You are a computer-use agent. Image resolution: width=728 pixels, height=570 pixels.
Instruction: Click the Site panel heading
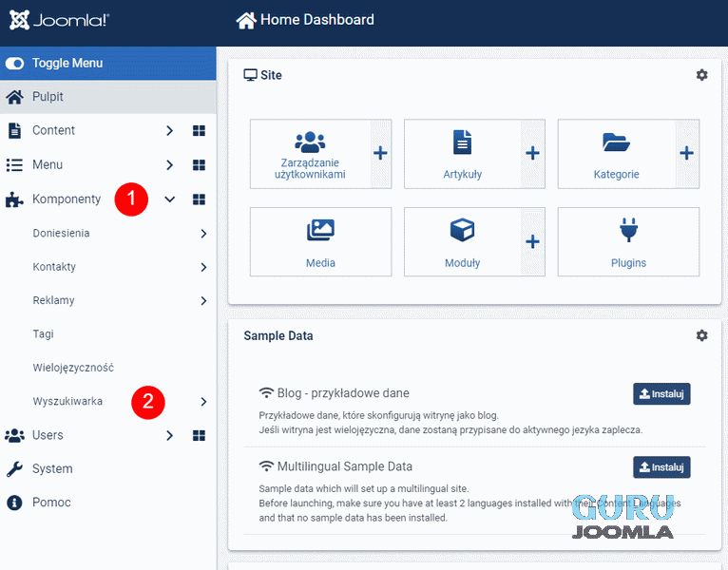[271, 75]
